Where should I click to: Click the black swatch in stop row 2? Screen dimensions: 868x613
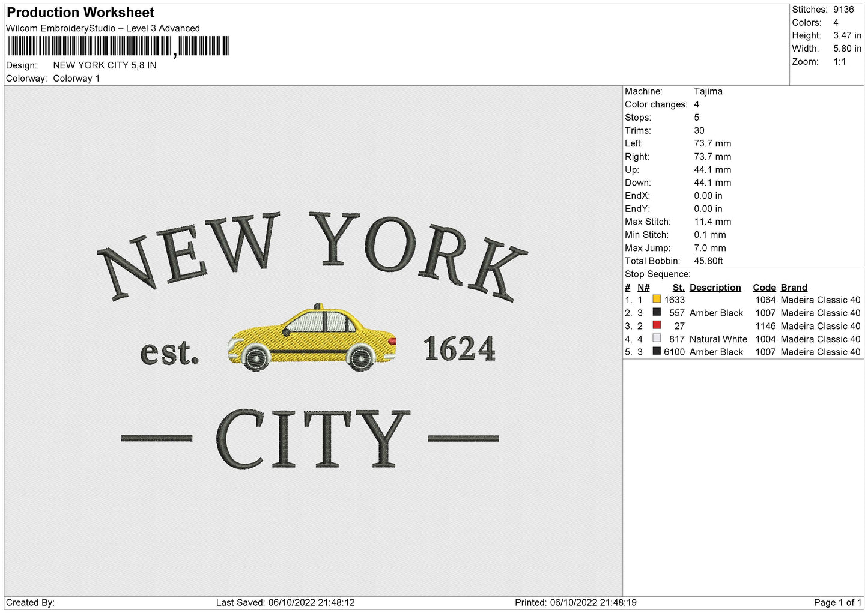(657, 312)
